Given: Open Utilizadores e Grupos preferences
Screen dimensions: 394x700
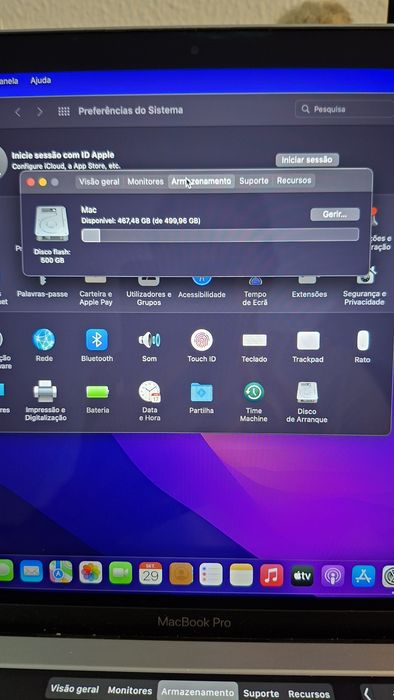Looking at the screenshot, I should (149, 298).
